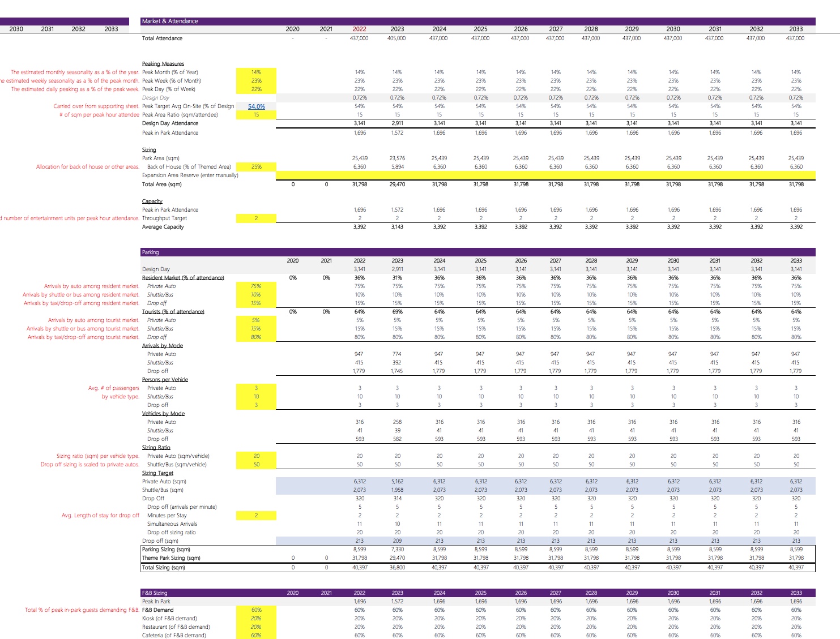Select the Kiosk (of F&B demand) yellow input
The width and height of the screenshot is (840, 639).
pyautogui.click(x=256, y=619)
